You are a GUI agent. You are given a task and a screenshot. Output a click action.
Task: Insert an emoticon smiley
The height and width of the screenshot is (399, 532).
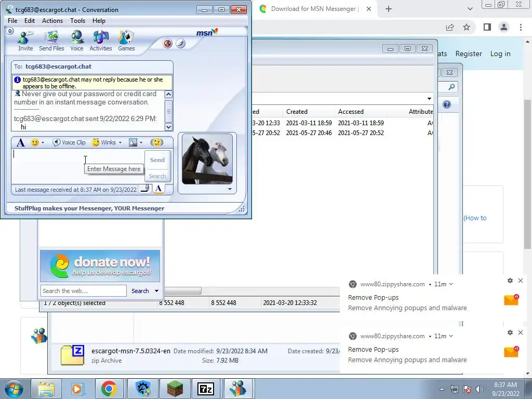tap(35, 142)
